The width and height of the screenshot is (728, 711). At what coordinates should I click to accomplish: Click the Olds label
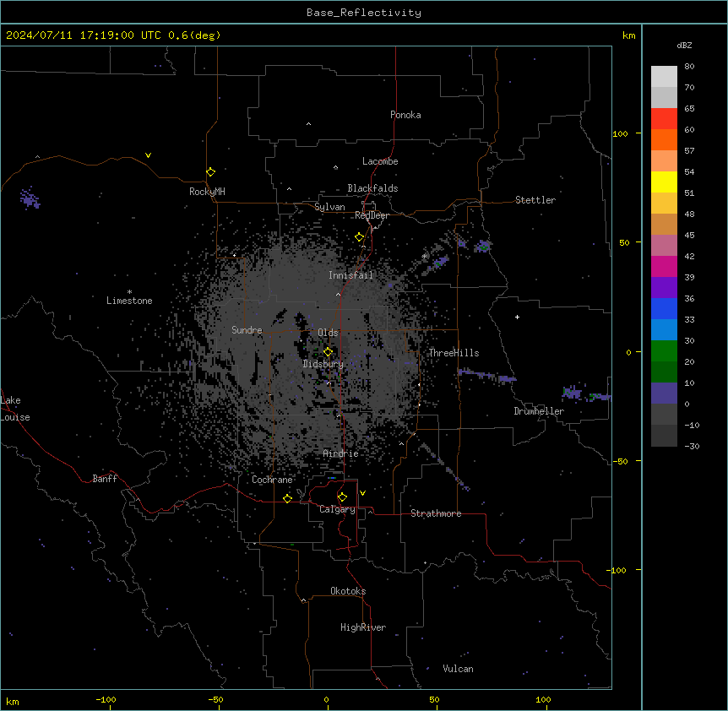pos(328,333)
